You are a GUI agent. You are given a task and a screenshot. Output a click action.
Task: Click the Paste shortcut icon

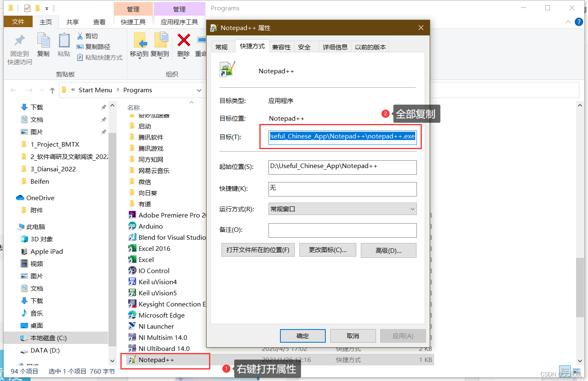pyautogui.click(x=80, y=58)
